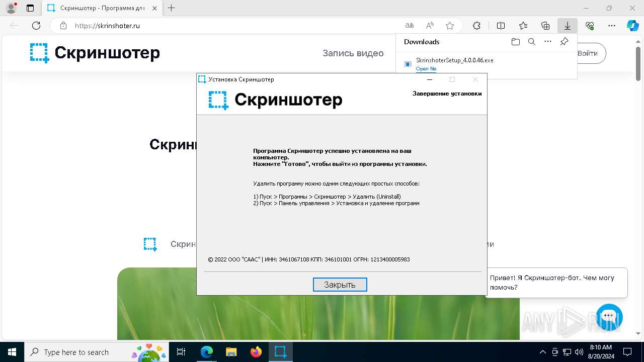The image size is (644, 362).
Task: Open the Copilot sidebar icon
Action: (x=633, y=26)
